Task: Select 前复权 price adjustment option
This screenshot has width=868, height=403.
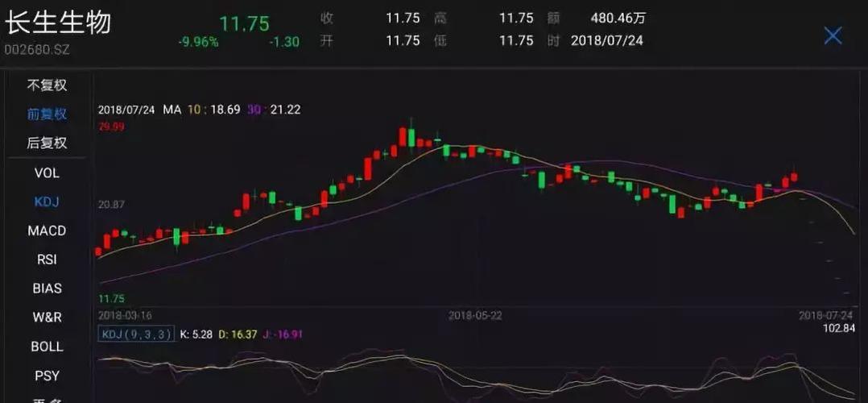Action: [47, 114]
